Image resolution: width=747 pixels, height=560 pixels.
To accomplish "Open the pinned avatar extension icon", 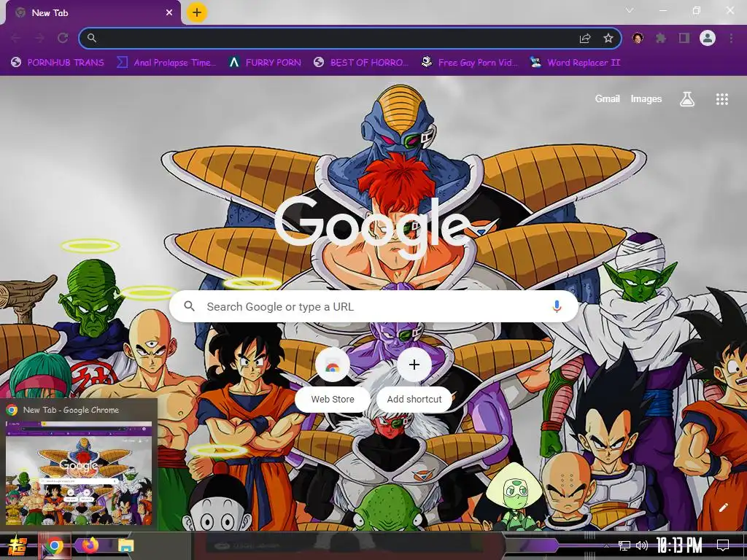I will coord(638,38).
